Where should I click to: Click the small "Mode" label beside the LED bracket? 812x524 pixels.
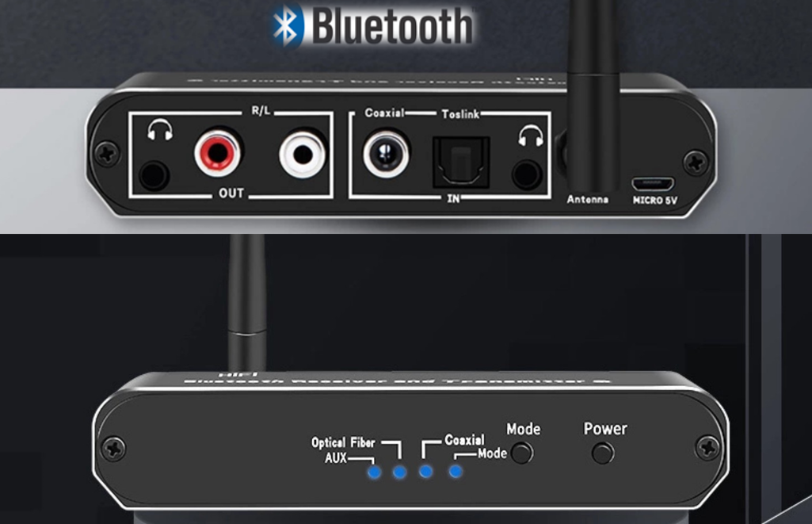click(493, 453)
